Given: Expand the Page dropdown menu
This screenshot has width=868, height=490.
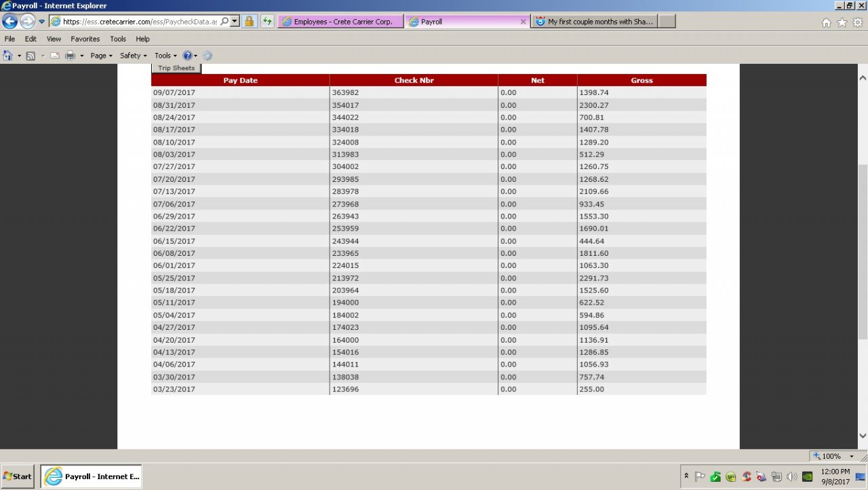Looking at the screenshot, I should 101,56.
